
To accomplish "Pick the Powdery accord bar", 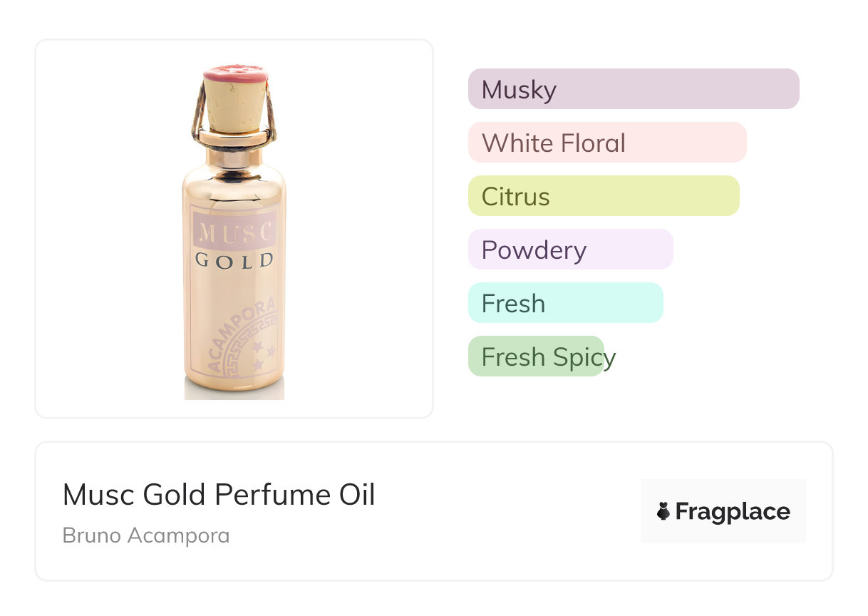I will pyautogui.click(x=570, y=250).
